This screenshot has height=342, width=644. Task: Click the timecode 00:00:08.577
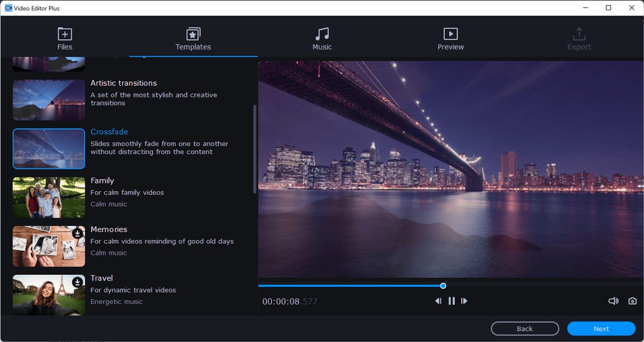click(290, 302)
